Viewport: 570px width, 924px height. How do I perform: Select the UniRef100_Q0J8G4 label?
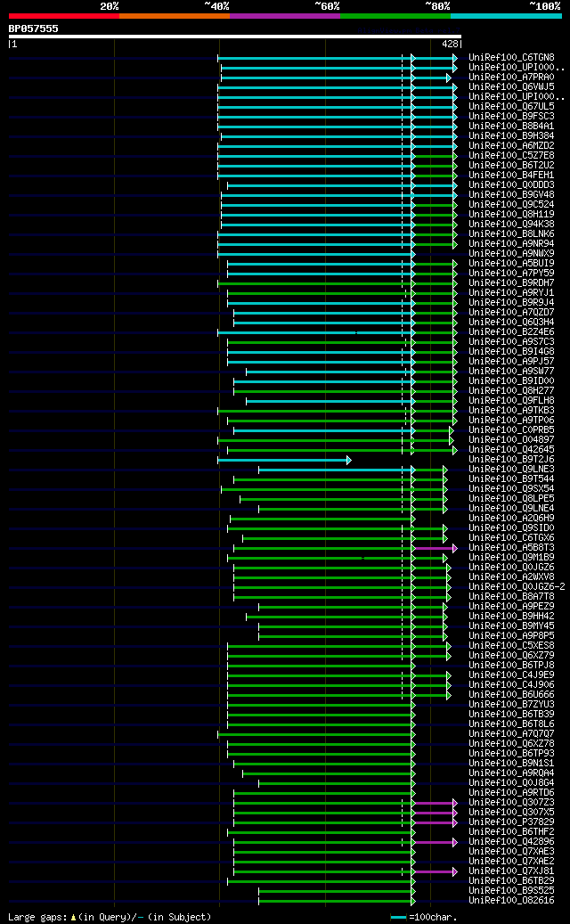coord(511,782)
